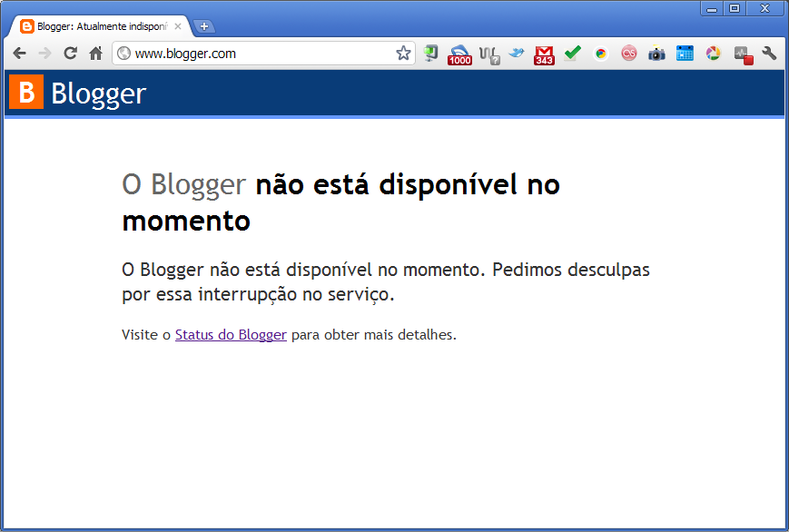This screenshot has height=532, width=789.
Task: Click the camera screenshot extension icon
Action: [656, 54]
